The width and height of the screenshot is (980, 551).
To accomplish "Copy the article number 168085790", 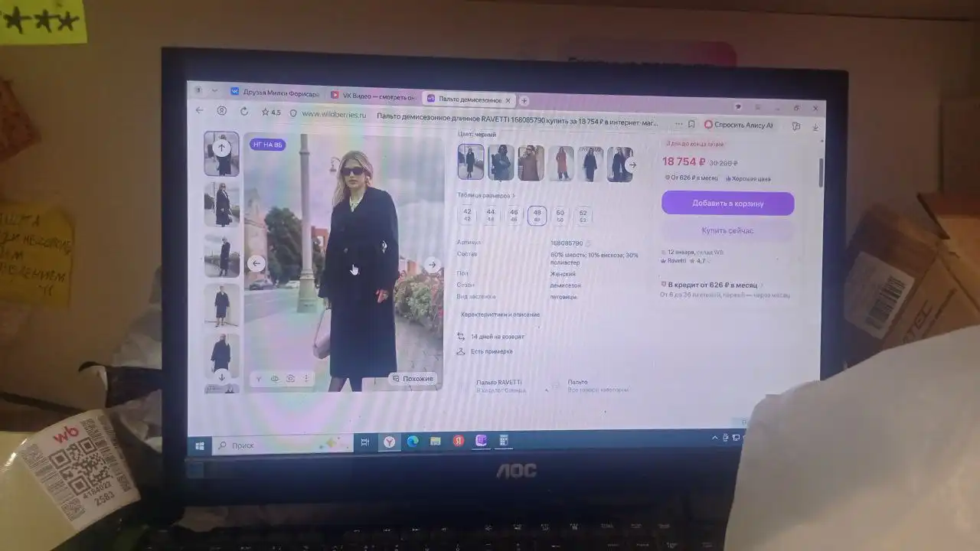I will pyautogui.click(x=588, y=243).
